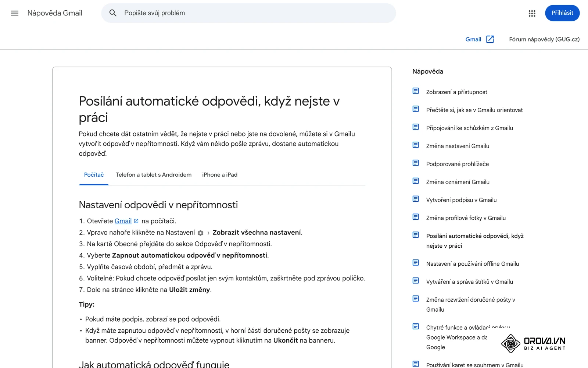Open Přečtěte si, jak se v Gmailu orientovat
Screen dimensions: 588x368
(474, 110)
